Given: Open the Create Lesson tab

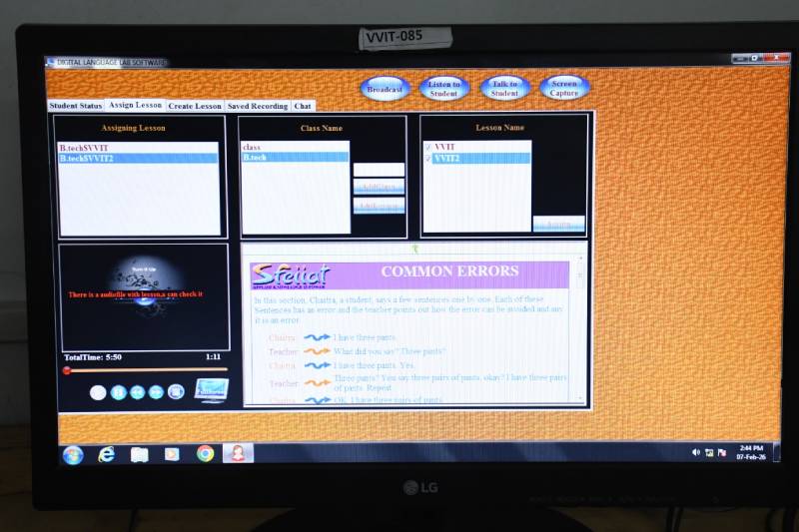Looking at the screenshot, I should point(195,106).
